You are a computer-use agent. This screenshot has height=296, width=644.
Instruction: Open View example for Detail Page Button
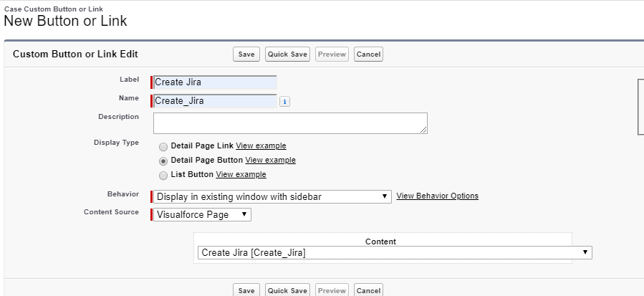coord(270,160)
